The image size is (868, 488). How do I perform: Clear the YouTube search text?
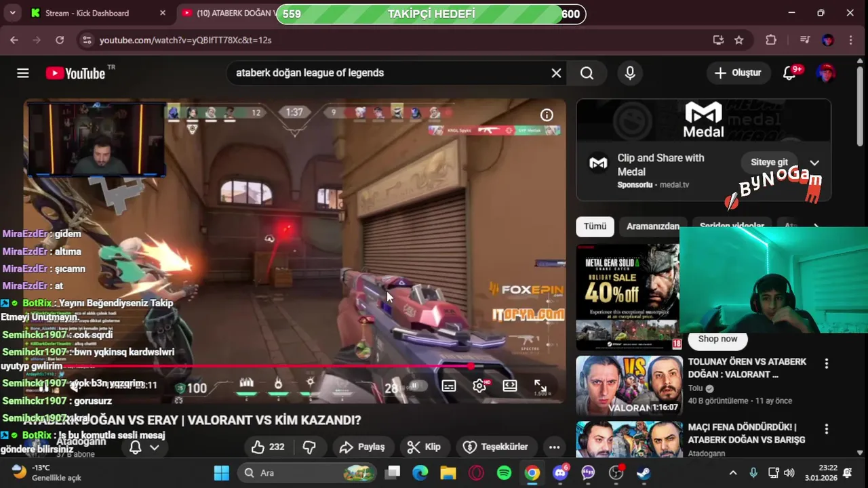click(556, 73)
